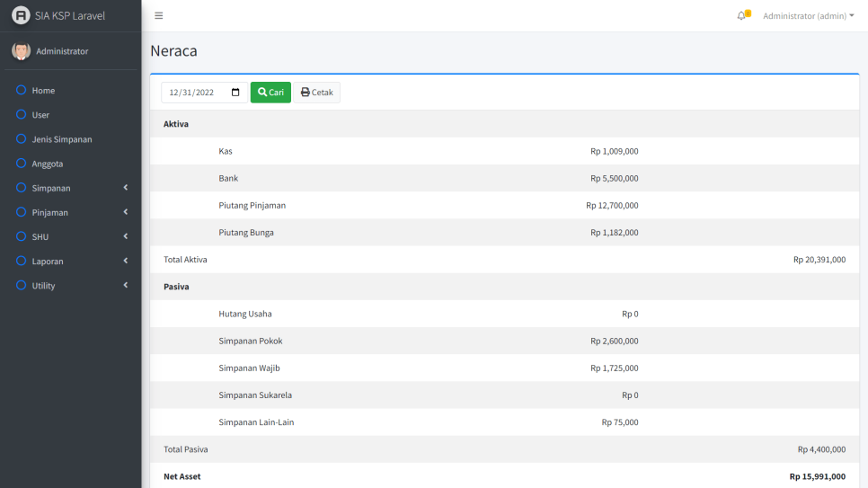Click the Simpanan circle icon

(21, 187)
